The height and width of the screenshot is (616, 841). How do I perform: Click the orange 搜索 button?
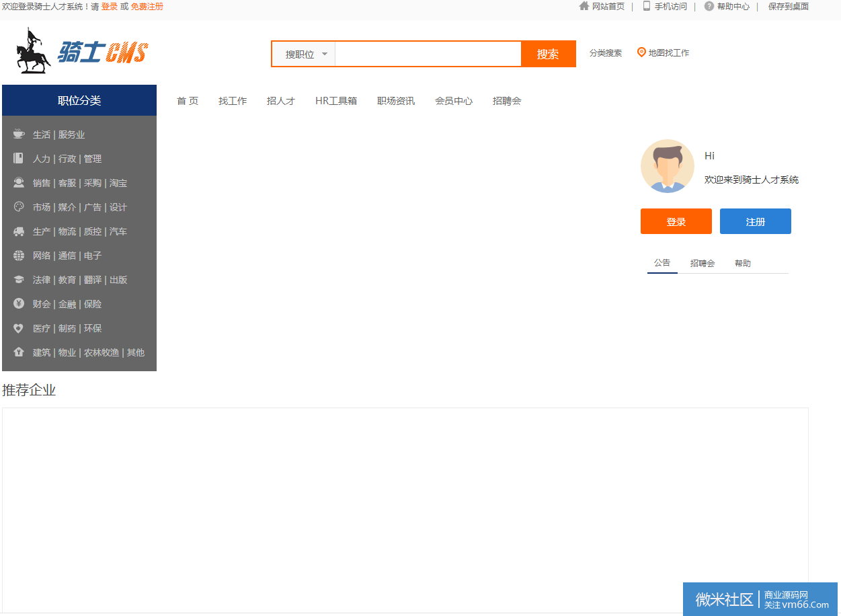pyautogui.click(x=548, y=54)
